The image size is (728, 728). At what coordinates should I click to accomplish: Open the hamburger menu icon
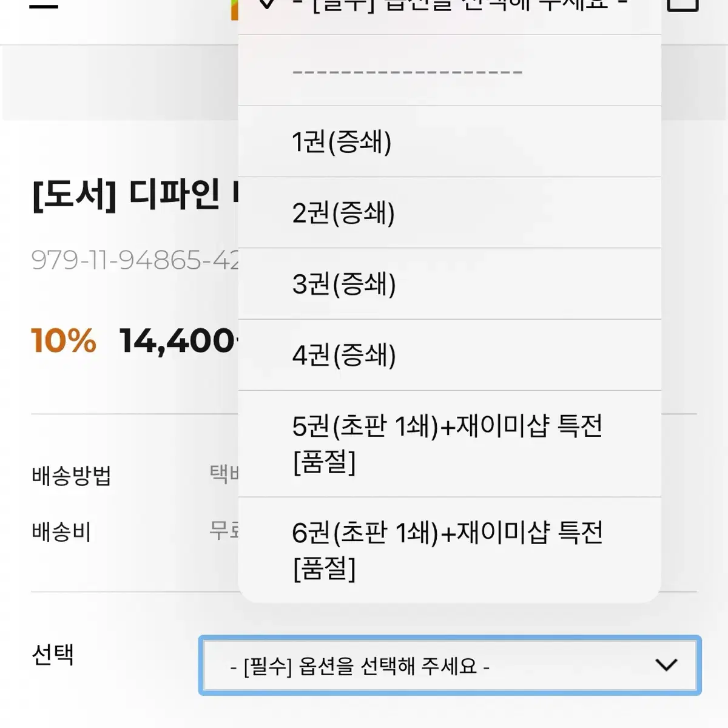pyautogui.click(x=44, y=5)
